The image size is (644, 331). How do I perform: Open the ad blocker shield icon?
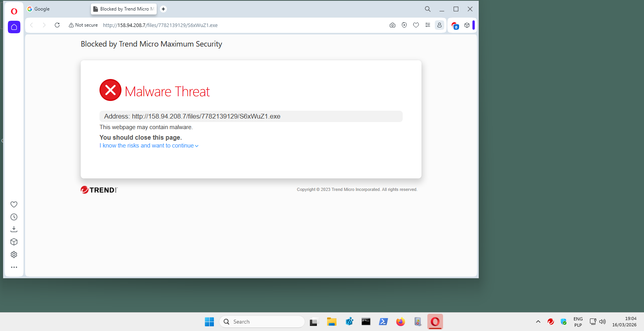404,25
